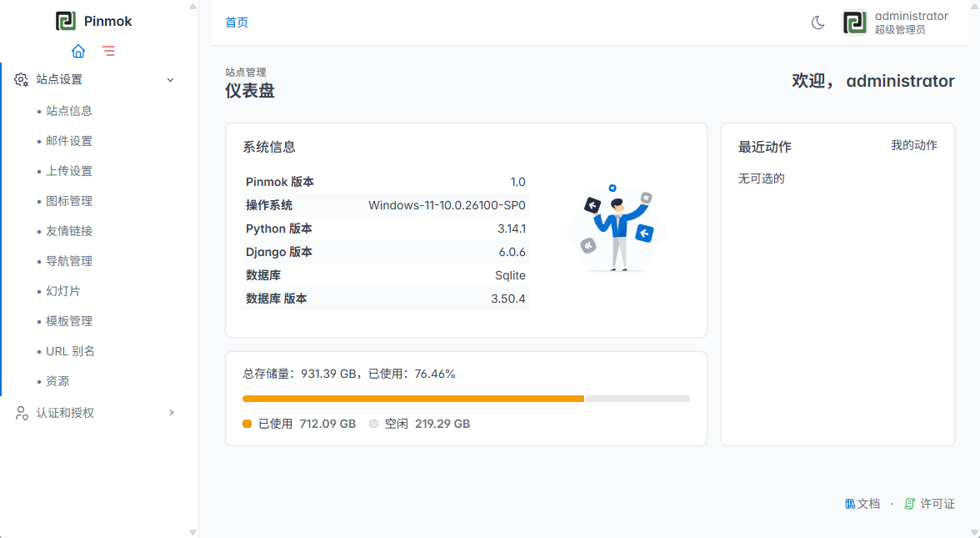
Task: Click the 数据库 value Sqlite
Action: (x=510, y=275)
